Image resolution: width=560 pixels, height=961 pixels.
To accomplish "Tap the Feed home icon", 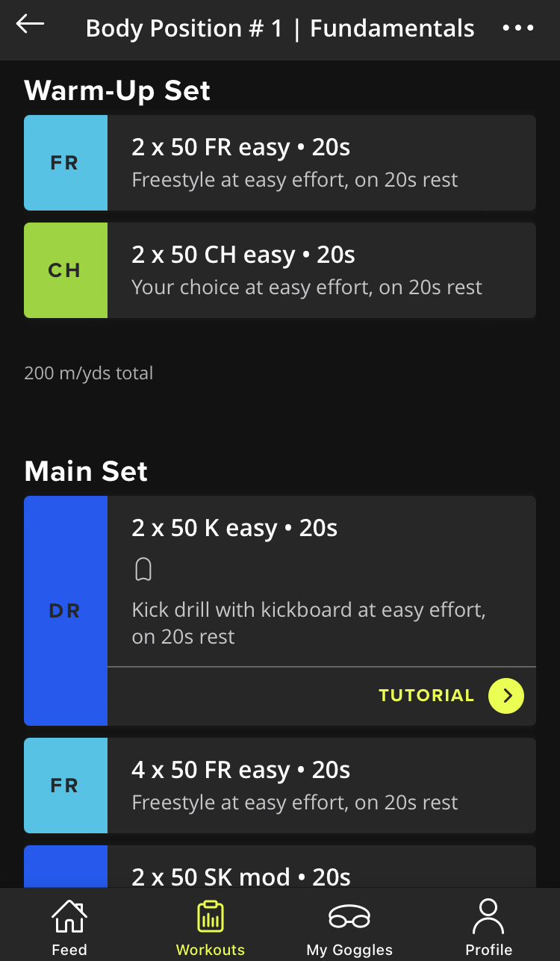I will pyautogui.click(x=69, y=917).
